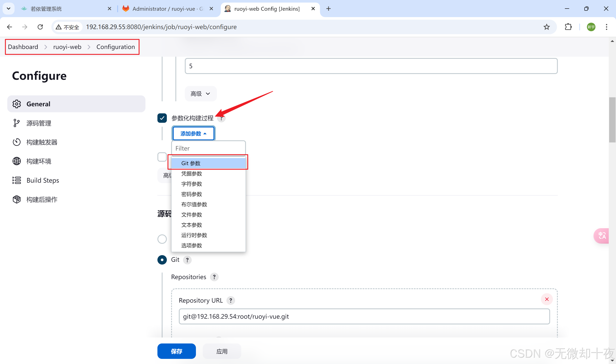Select the empty radio button above Git
The height and width of the screenshot is (364, 616).
[162, 239]
